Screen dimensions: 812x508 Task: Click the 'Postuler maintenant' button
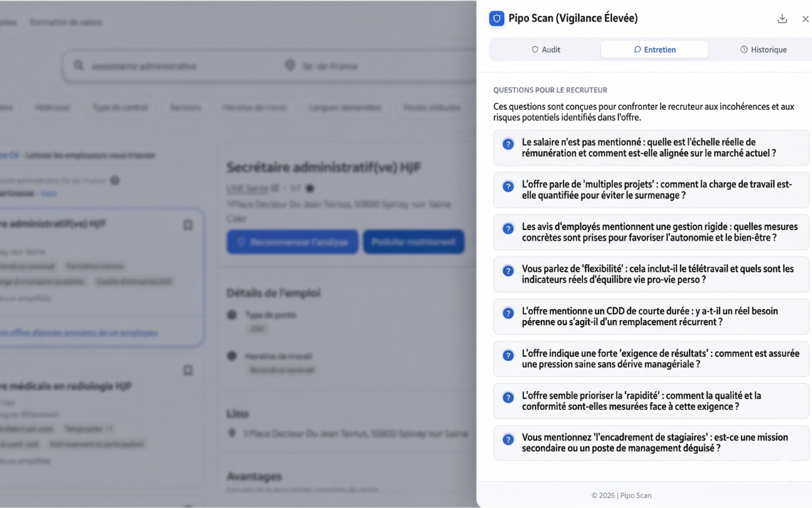(x=414, y=242)
